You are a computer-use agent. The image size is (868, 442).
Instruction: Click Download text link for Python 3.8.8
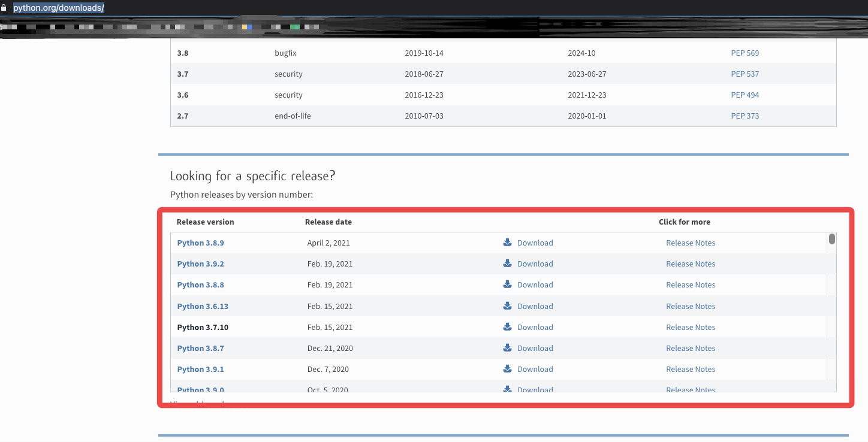pyautogui.click(x=535, y=284)
